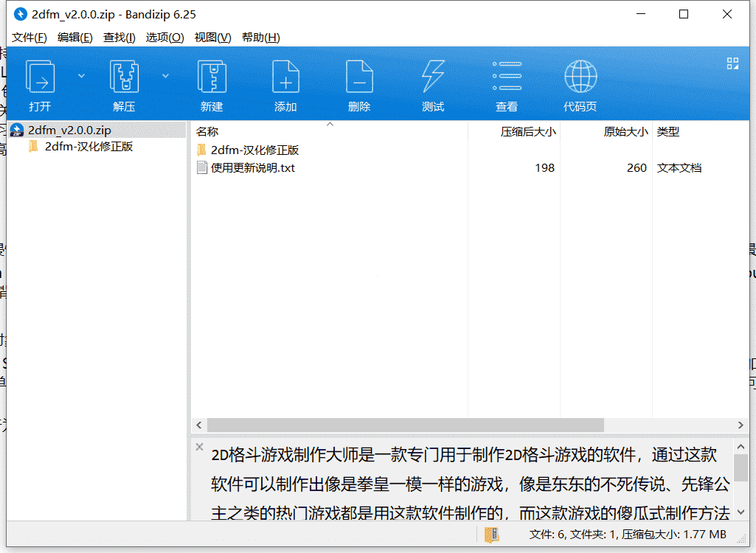This screenshot has height=553, width=756.
Task: Sort by the 类型 column header
Action: click(x=701, y=131)
